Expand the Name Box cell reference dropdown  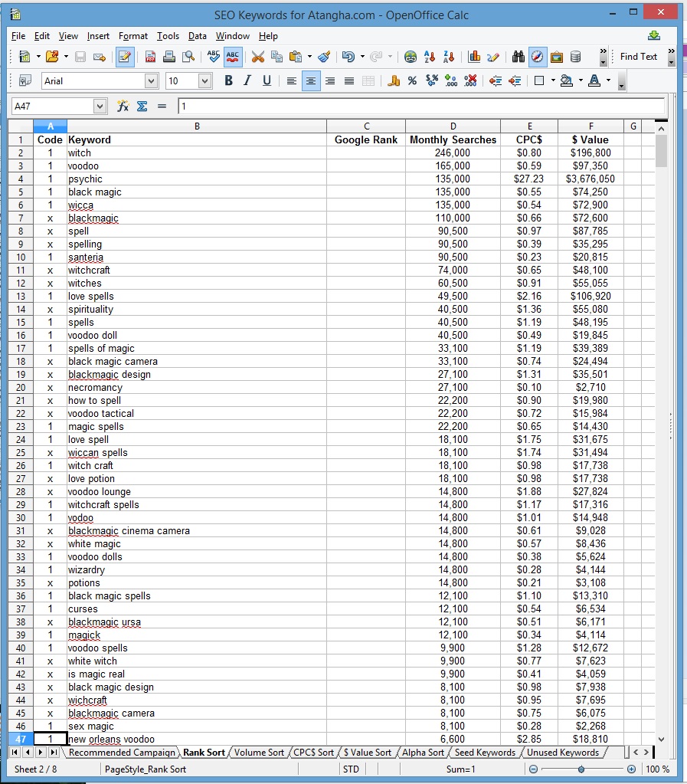[100, 107]
